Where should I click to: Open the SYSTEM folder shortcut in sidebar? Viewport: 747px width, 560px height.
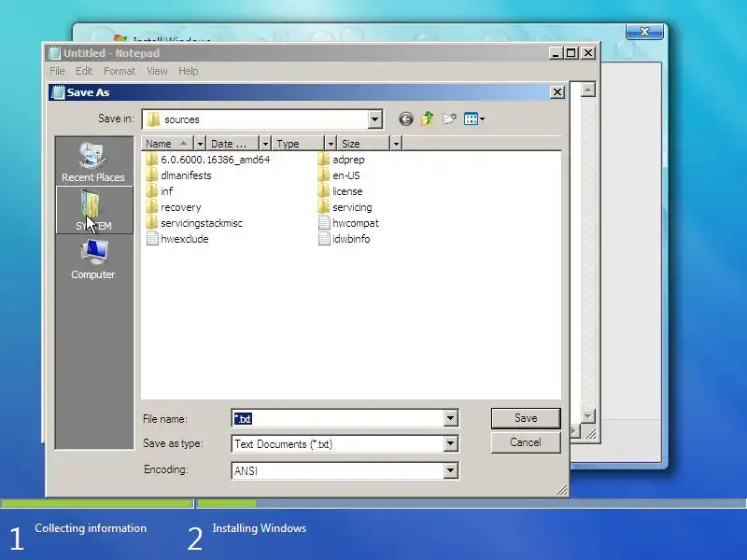click(93, 210)
